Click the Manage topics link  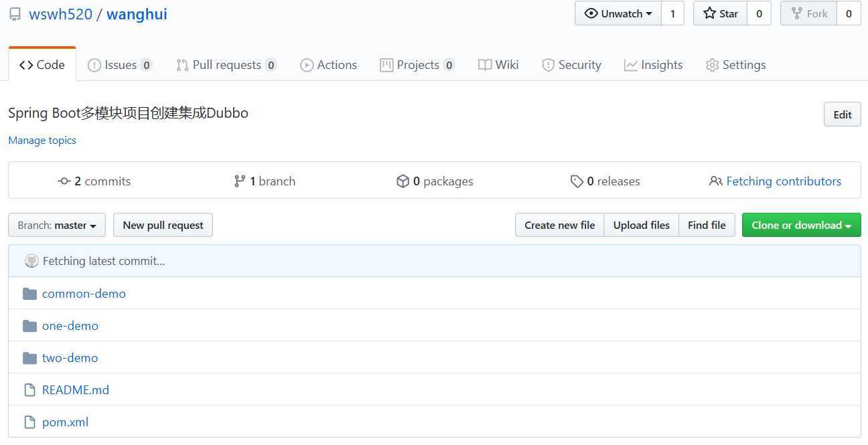[42, 141]
